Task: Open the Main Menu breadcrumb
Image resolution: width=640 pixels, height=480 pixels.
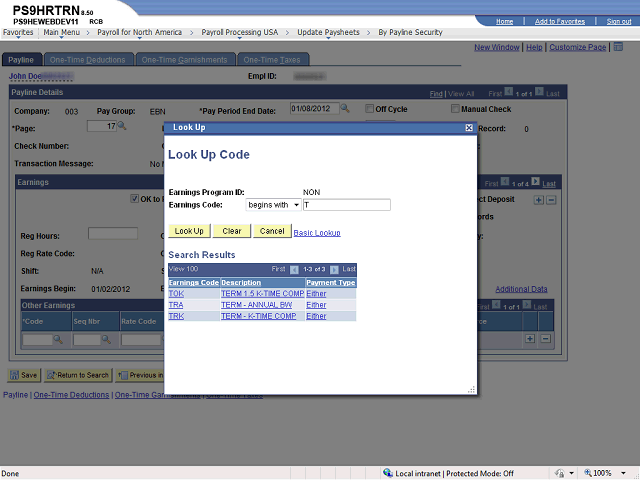Action: [x=62, y=32]
